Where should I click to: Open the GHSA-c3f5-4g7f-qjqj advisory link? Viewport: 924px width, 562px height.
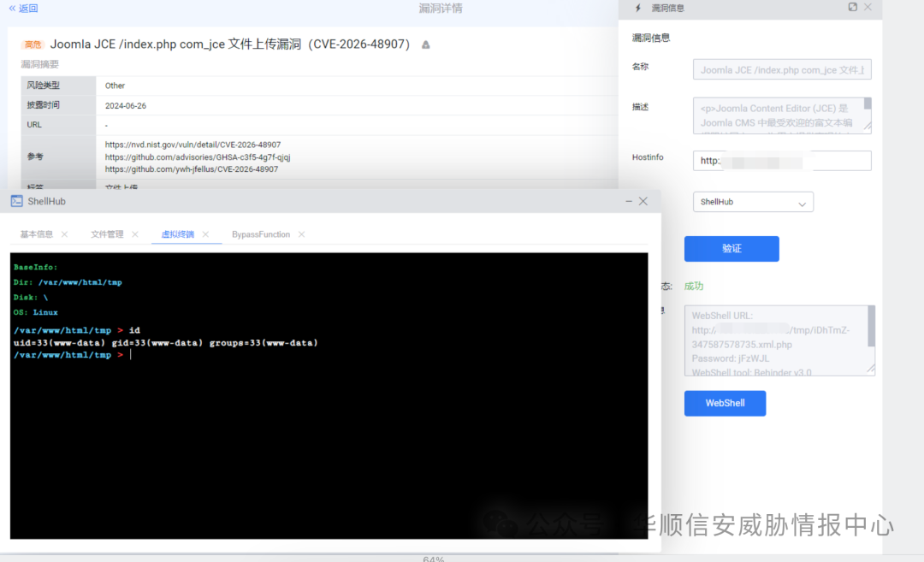198,157
